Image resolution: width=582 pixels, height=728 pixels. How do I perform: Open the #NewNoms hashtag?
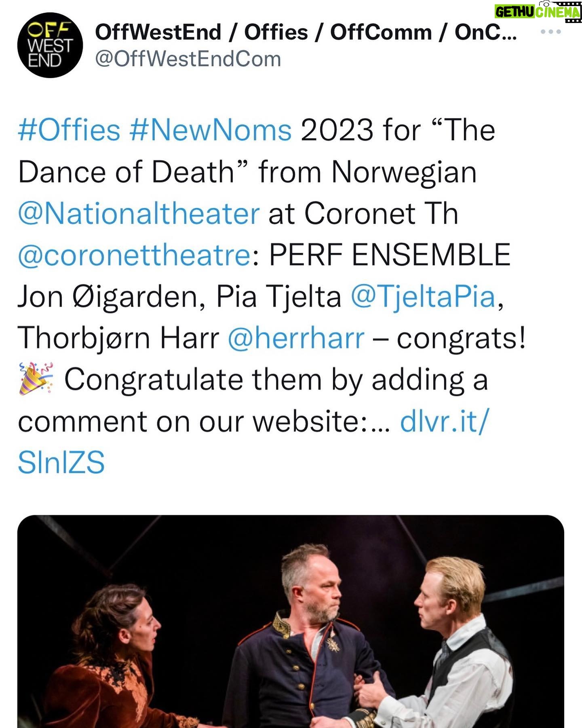[210, 130]
